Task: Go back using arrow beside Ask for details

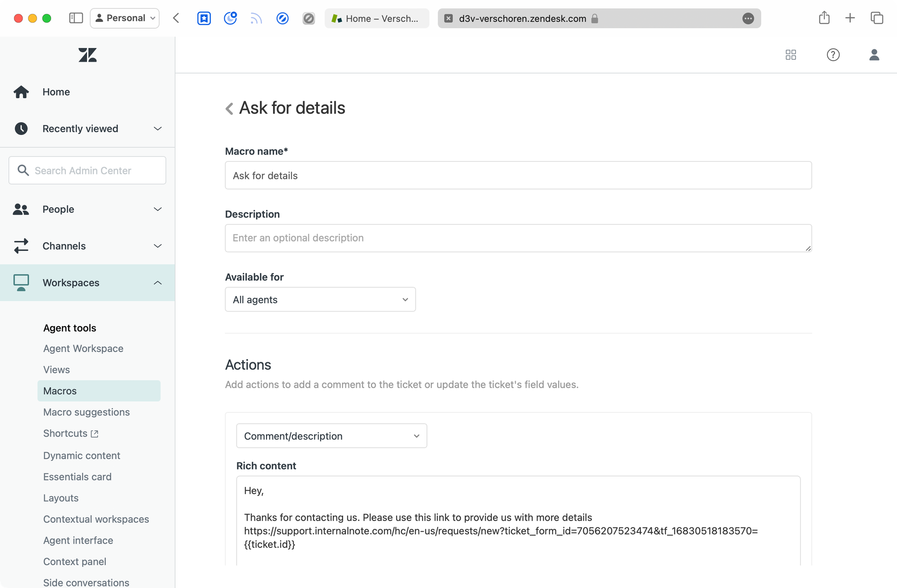Action: click(229, 108)
